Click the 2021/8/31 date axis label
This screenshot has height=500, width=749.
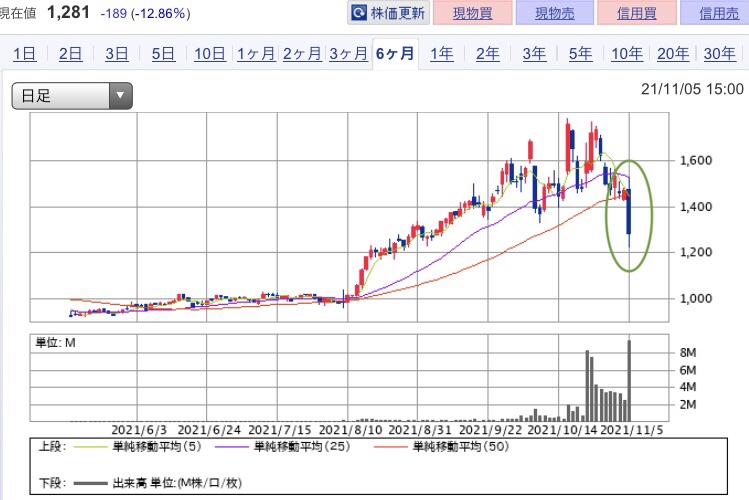[x=420, y=430]
